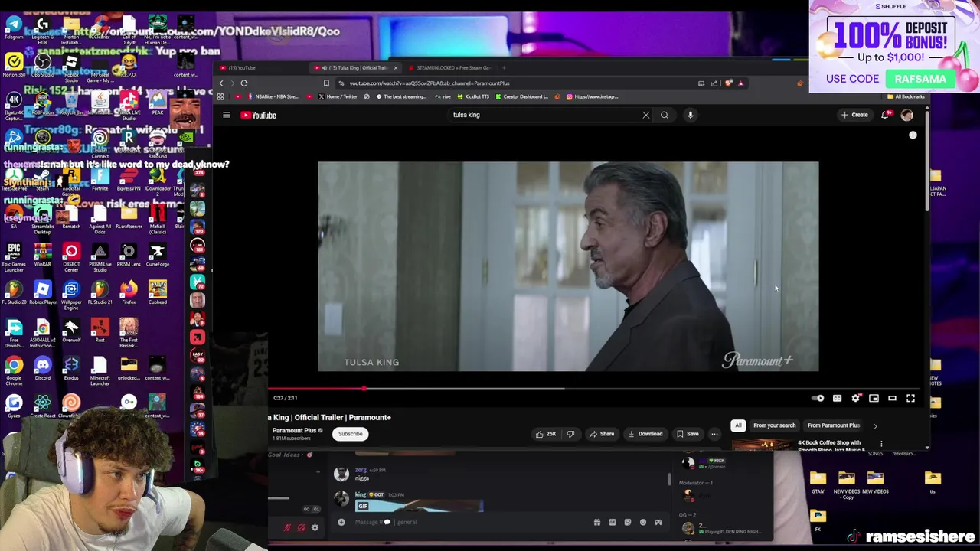Select the 'All' filter chip

click(738, 425)
